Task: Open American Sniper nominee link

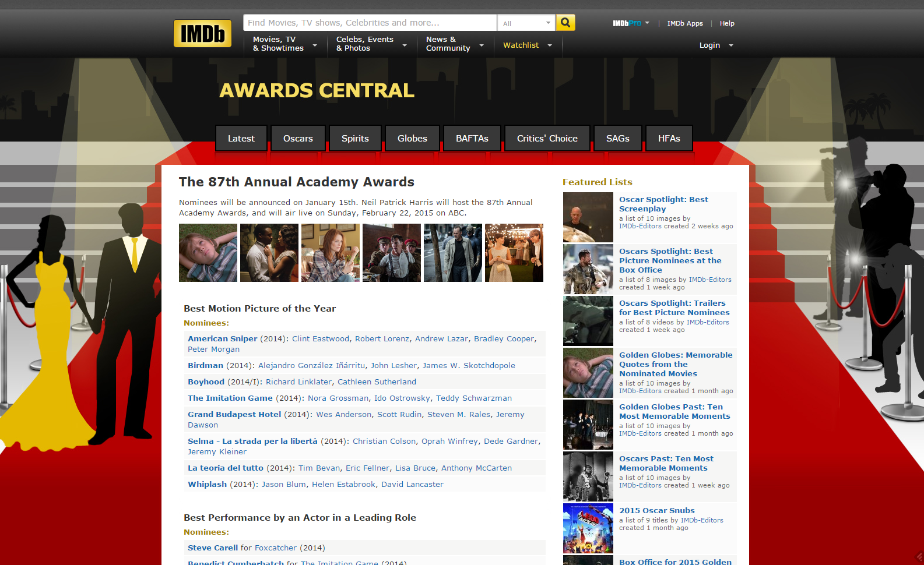Action: pyautogui.click(x=222, y=339)
